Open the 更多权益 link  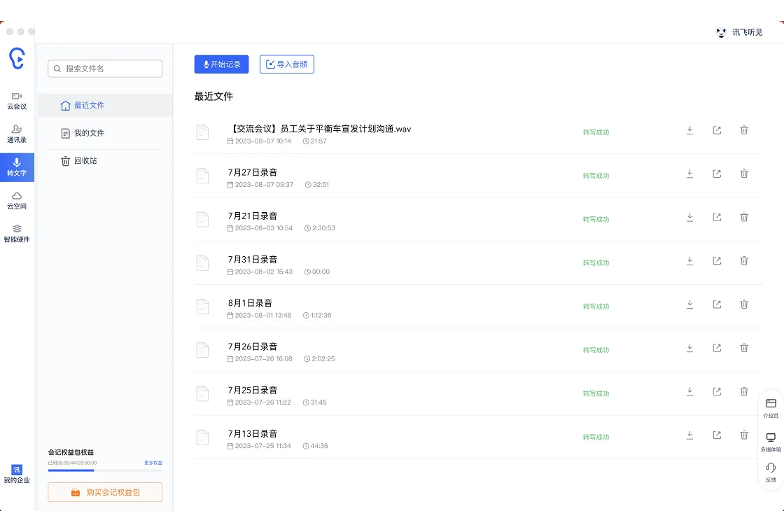click(x=153, y=463)
